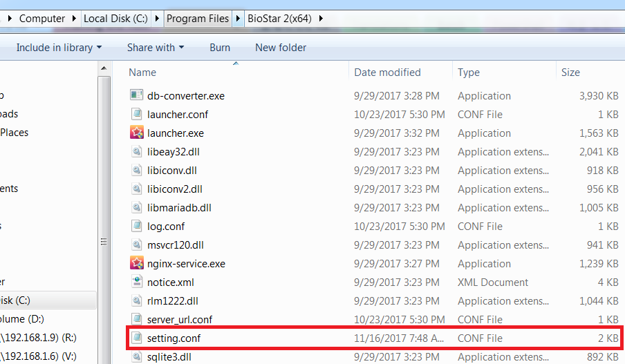Viewport: 625px width, 364px height.
Task: Click the launcher.conf file icon
Action: point(136,114)
